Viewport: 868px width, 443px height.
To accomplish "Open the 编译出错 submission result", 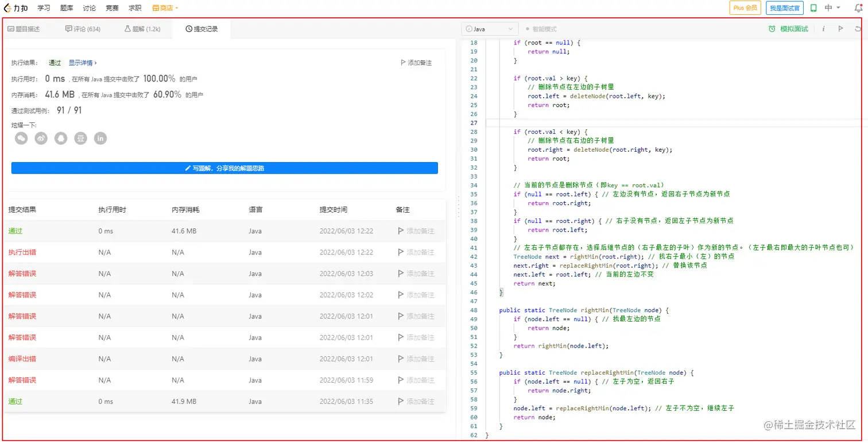I will [x=22, y=359].
